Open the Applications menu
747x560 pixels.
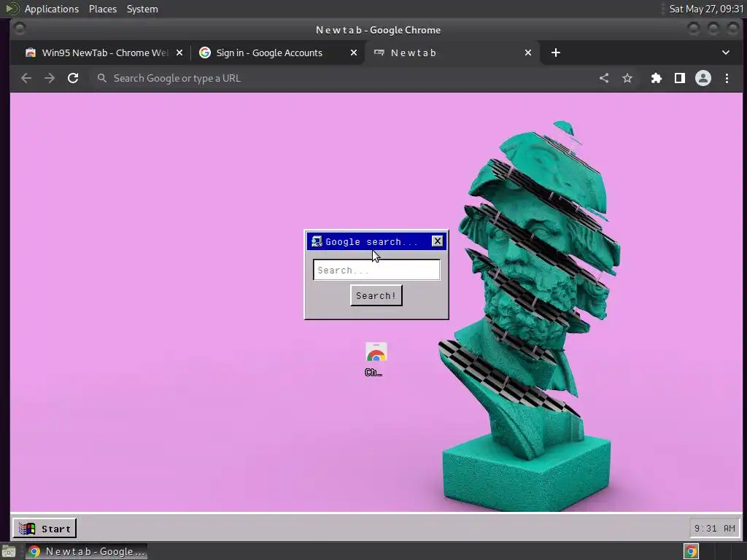pyautogui.click(x=52, y=9)
